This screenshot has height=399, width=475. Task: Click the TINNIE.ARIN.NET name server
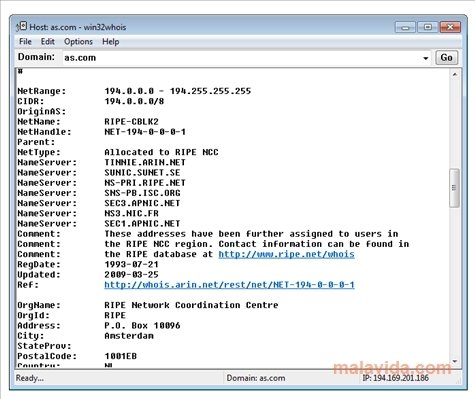[x=145, y=162]
